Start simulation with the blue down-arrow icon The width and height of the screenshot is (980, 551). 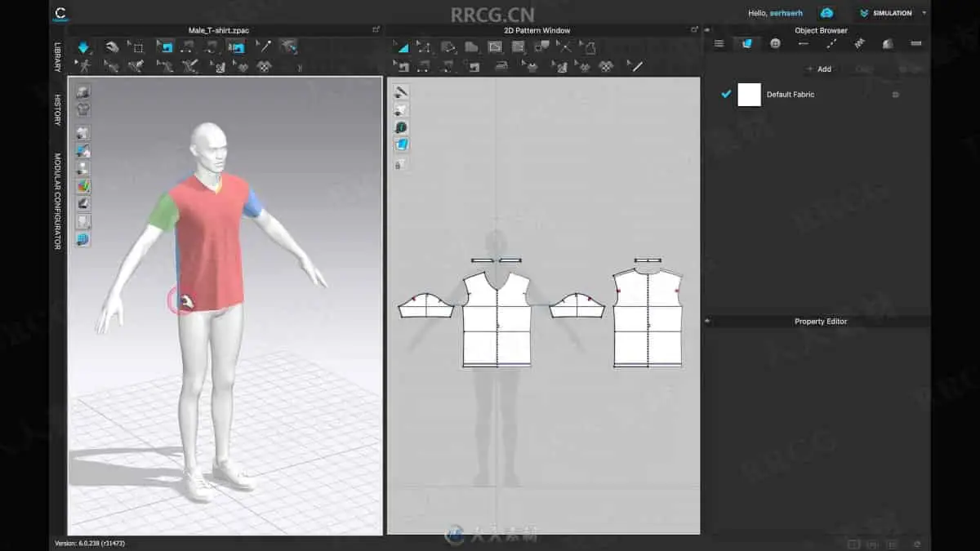84,47
